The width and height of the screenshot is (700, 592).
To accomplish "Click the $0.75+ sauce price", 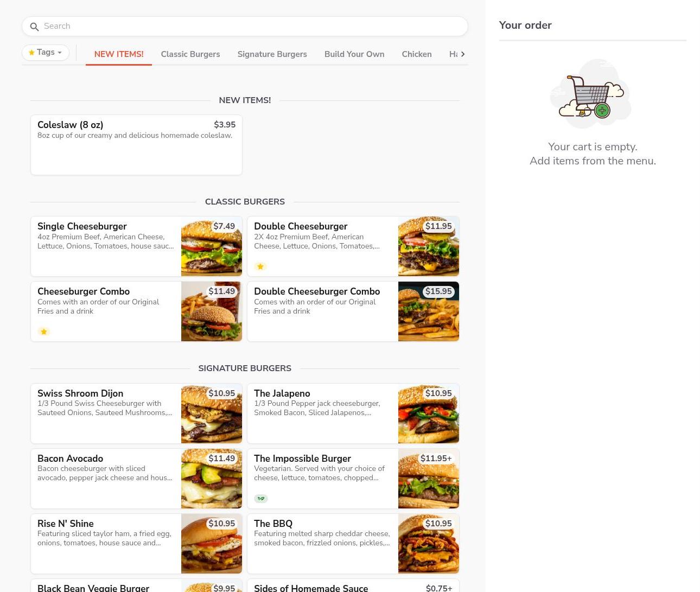I will click(x=439, y=588).
